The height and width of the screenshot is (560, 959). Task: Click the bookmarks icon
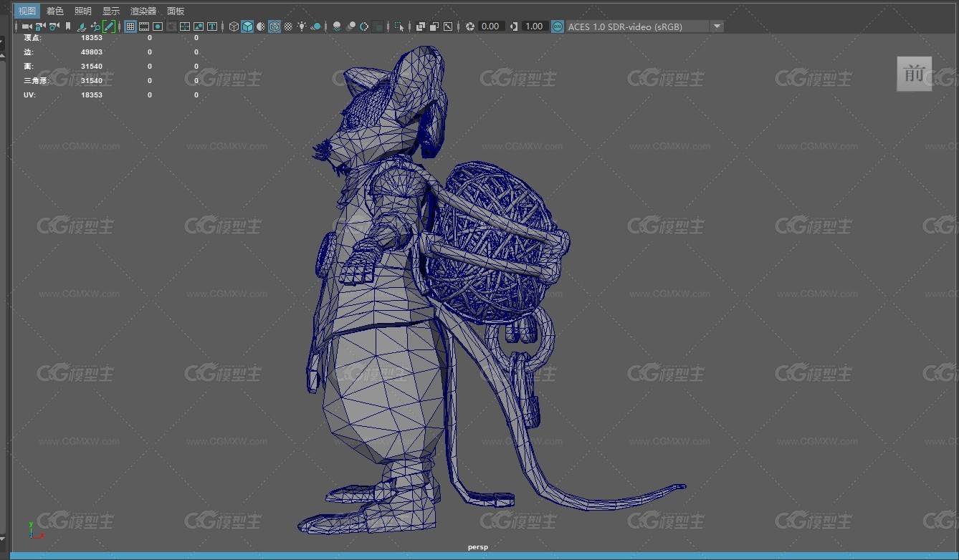pos(68,26)
